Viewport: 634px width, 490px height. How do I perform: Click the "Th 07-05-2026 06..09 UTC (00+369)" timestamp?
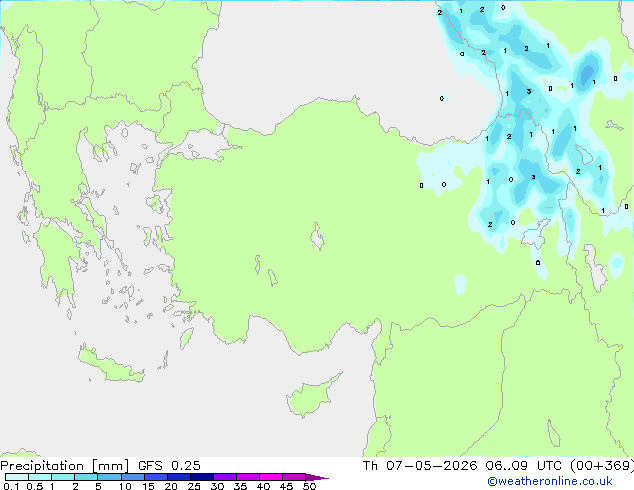tap(498, 466)
